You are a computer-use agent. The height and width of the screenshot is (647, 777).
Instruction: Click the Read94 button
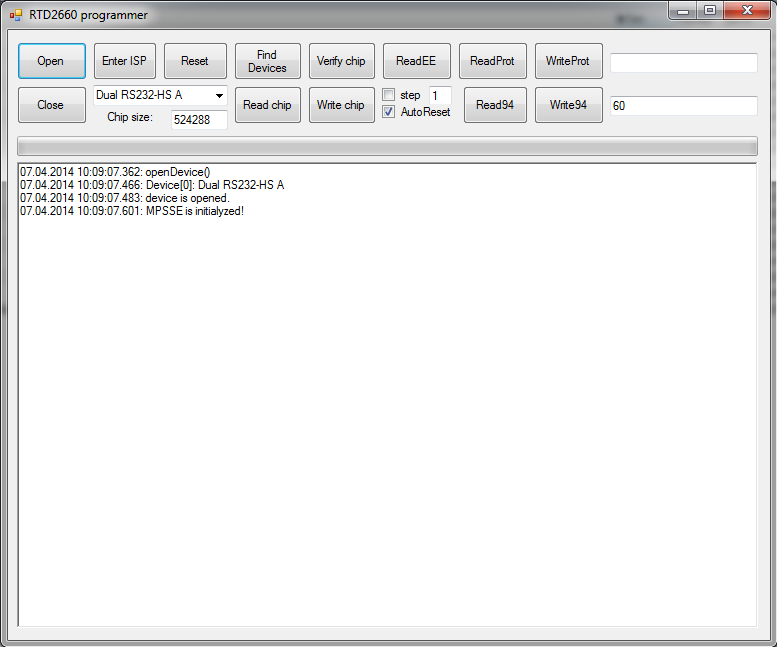coord(495,105)
